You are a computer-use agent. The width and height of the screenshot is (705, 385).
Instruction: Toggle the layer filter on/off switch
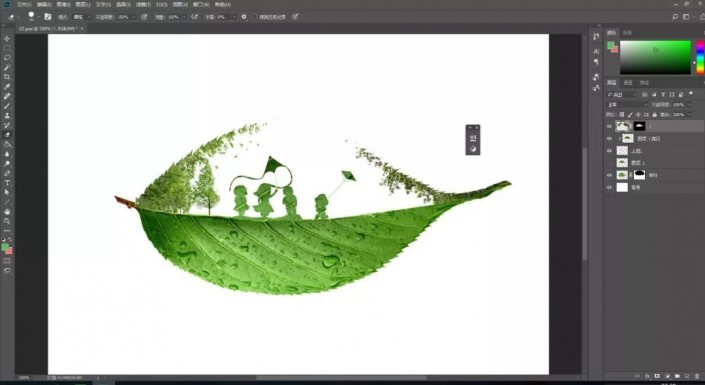(x=691, y=94)
